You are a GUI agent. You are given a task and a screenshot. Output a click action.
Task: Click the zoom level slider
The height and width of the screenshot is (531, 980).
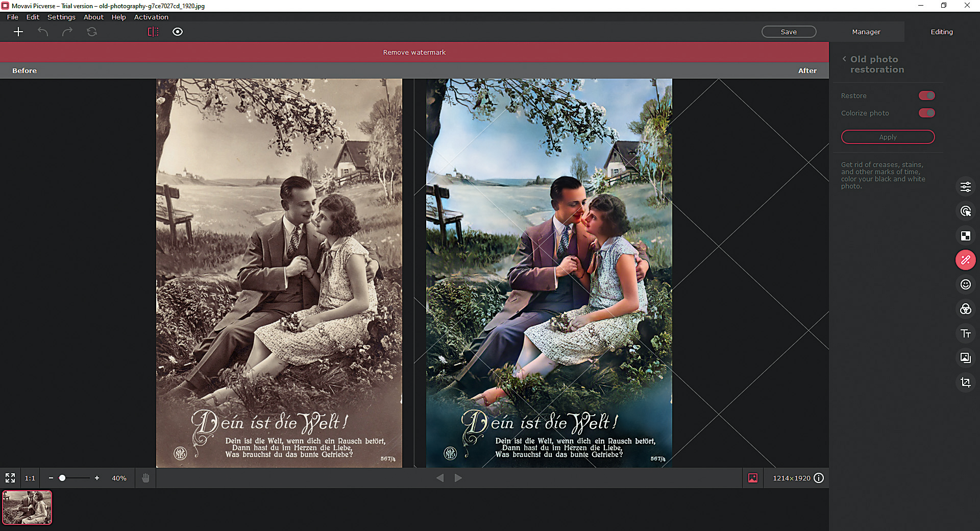(x=74, y=478)
